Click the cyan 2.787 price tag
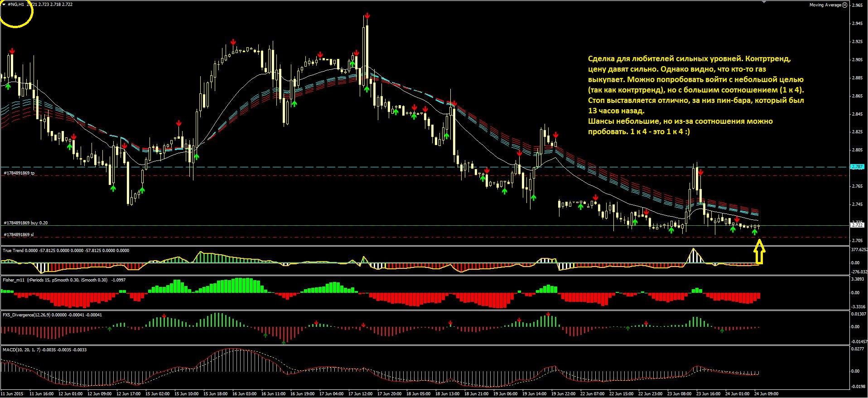The height and width of the screenshot is (398, 868). click(857, 167)
